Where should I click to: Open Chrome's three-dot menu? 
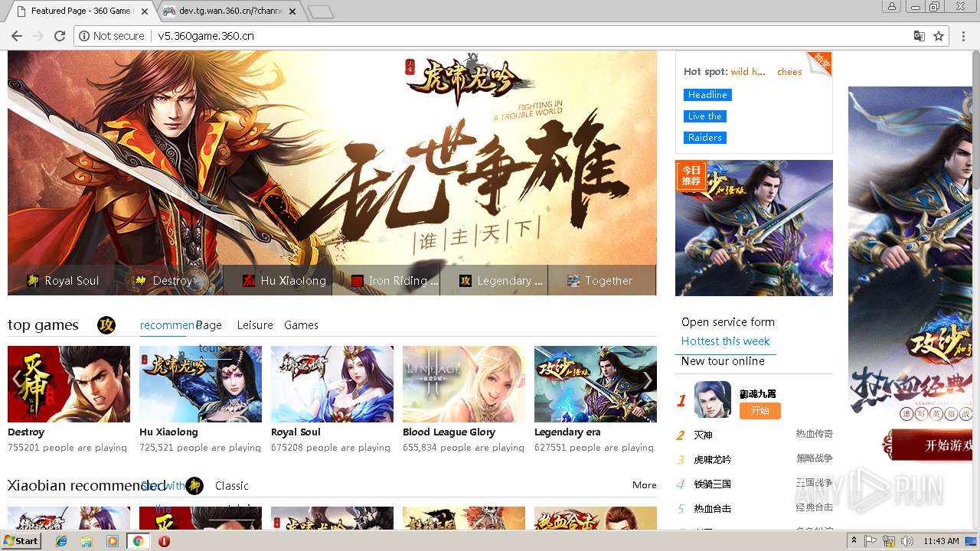[x=963, y=36]
